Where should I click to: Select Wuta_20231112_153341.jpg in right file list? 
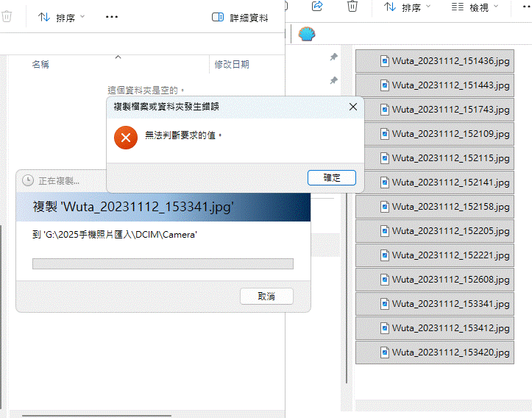[435, 304]
